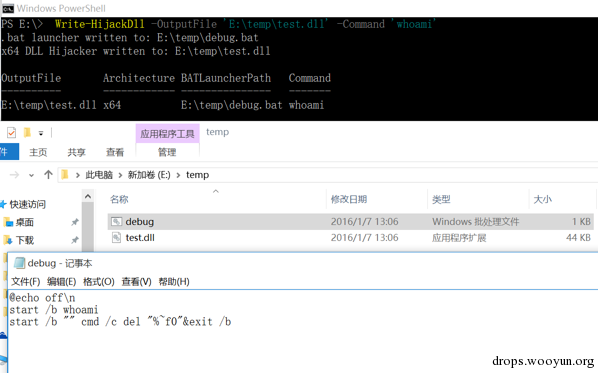
Task: Expand the chevron after 新加卷 (E:) in breadcrumb
Action: (178, 175)
